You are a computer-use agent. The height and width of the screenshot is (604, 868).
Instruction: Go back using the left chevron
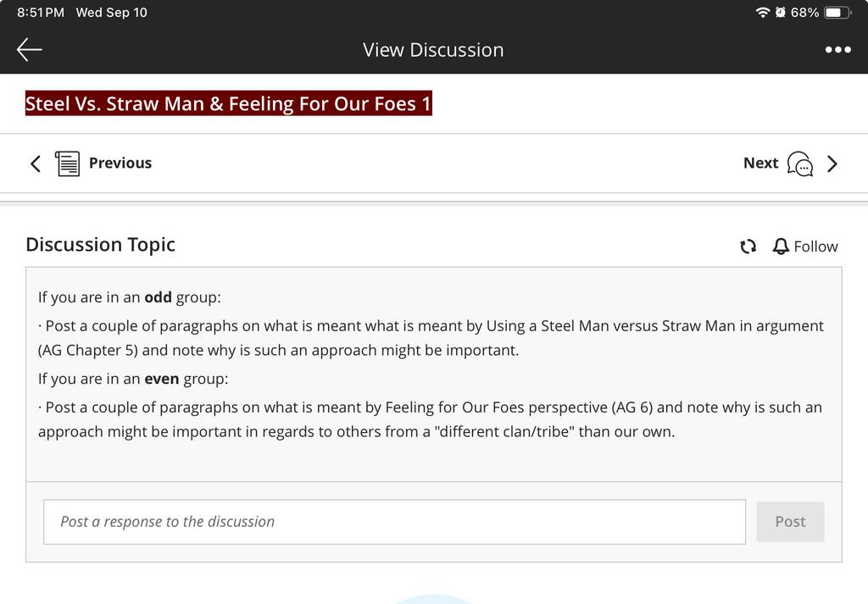(36, 163)
